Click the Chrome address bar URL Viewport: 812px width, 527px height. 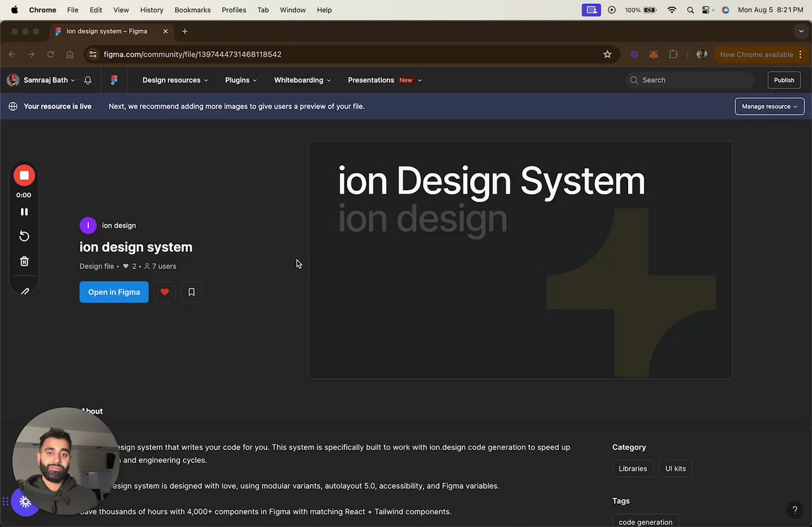click(193, 55)
